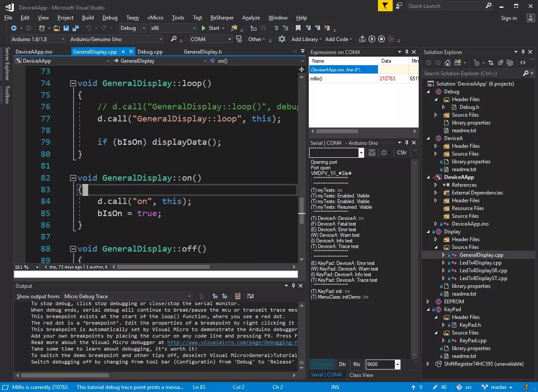This screenshot has width=538, height=392.
Task: Click the editor's vertical scrollbar thumb
Action: pyautogui.click(x=301, y=211)
